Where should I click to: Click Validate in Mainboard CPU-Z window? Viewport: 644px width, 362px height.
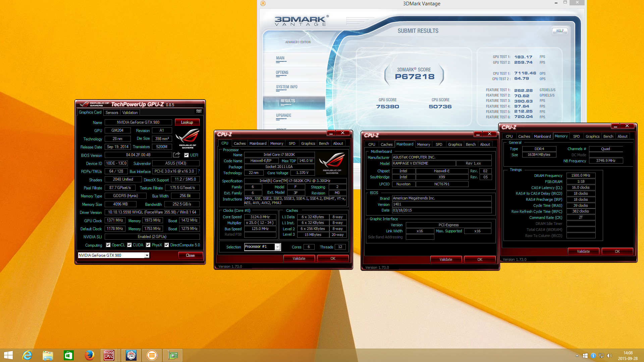pyautogui.click(x=446, y=259)
